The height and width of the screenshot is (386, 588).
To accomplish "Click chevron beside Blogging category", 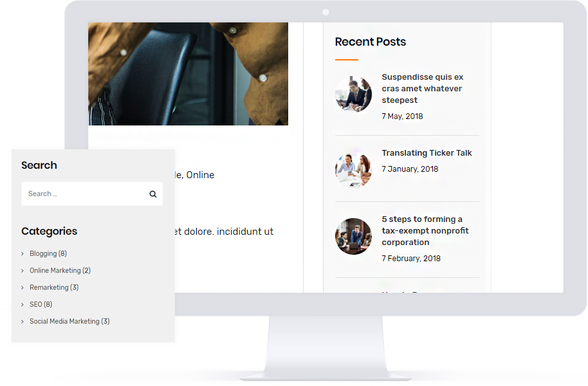I will pyautogui.click(x=23, y=254).
